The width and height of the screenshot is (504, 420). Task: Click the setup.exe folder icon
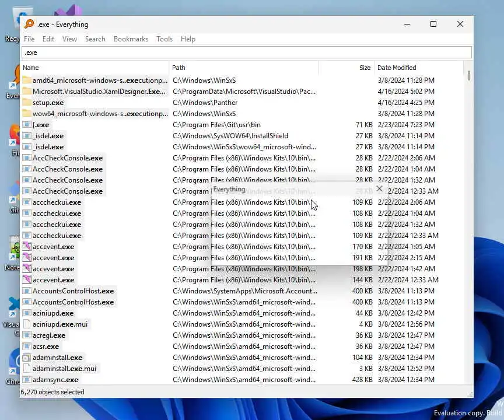(27, 103)
